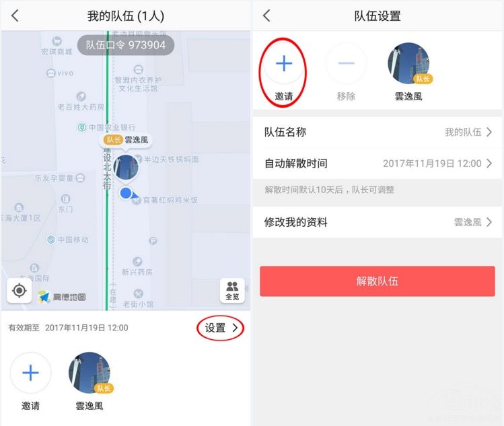Tap the locate-me crosshair icon on map
This screenshot has height=426, width=504.
[x=20, y=291]
